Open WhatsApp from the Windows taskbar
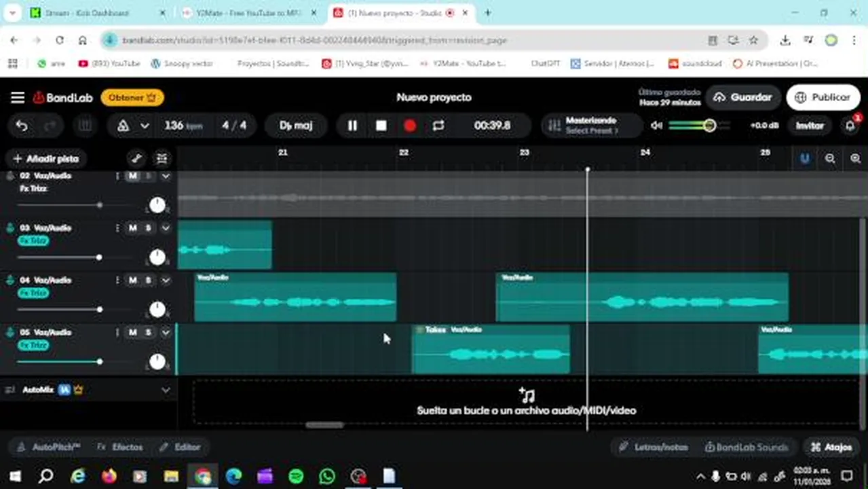 (327, 476)
